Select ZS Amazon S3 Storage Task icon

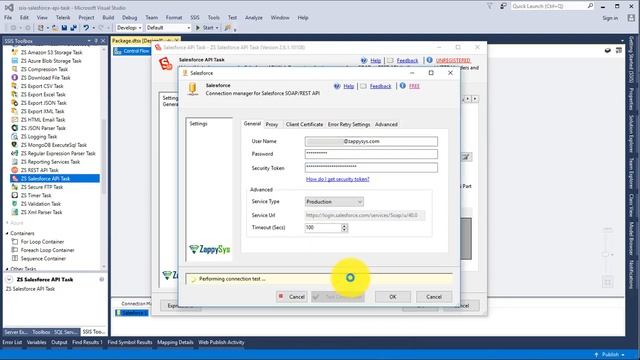[x=15, y=52]
